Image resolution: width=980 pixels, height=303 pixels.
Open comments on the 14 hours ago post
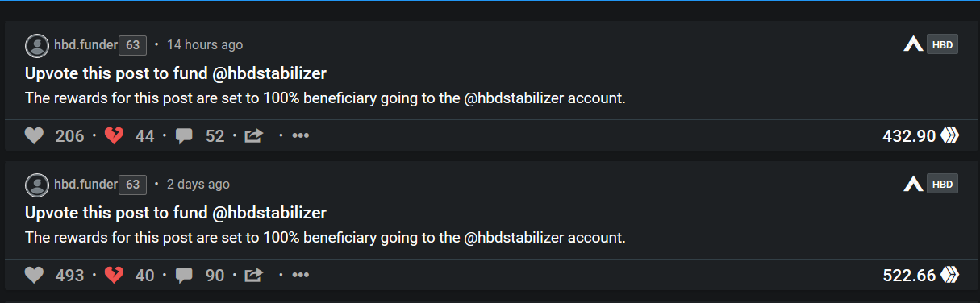coord(184,136)
